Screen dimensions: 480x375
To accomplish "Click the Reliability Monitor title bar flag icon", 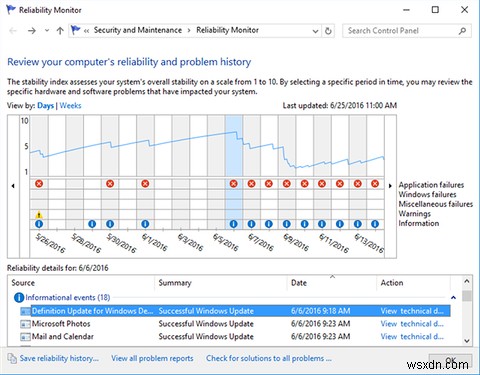I will click(x=11, y=10).
